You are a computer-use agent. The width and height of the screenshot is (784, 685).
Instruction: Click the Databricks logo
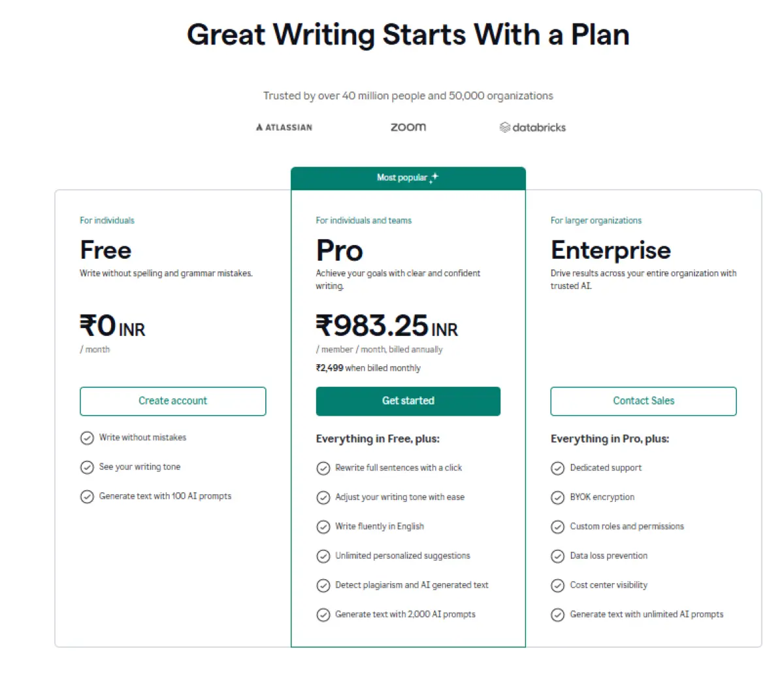pyautogui.click(x=532, y=127)
